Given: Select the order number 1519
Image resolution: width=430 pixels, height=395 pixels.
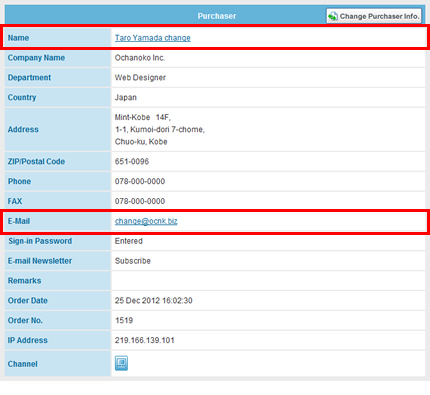Looking at the screenshot, I should (124, 320).
